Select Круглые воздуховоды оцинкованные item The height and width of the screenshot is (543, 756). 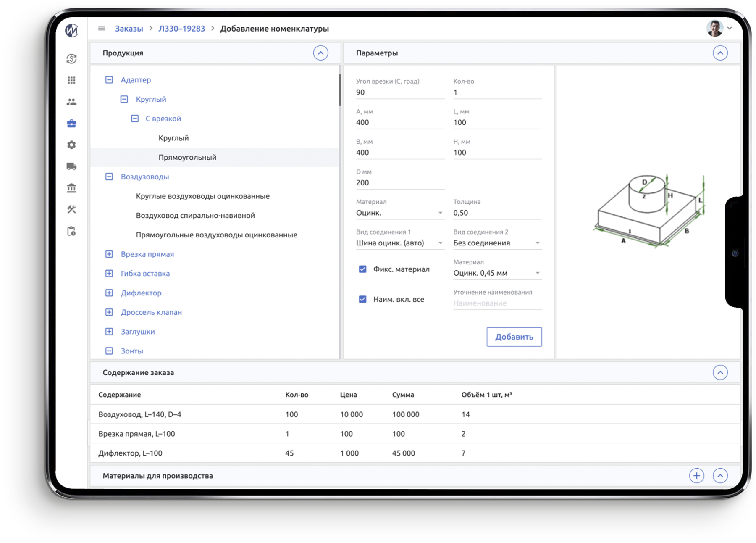coord(202,196)
